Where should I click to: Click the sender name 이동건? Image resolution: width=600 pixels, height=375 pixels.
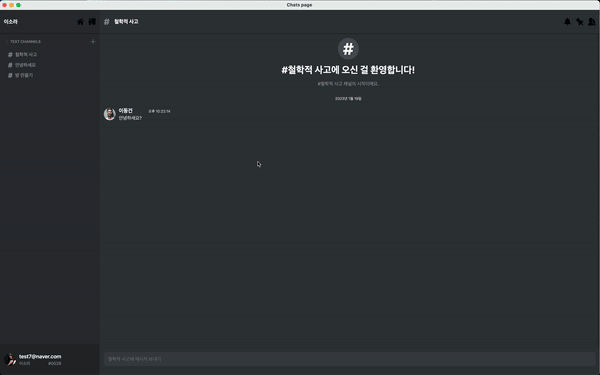126,111
